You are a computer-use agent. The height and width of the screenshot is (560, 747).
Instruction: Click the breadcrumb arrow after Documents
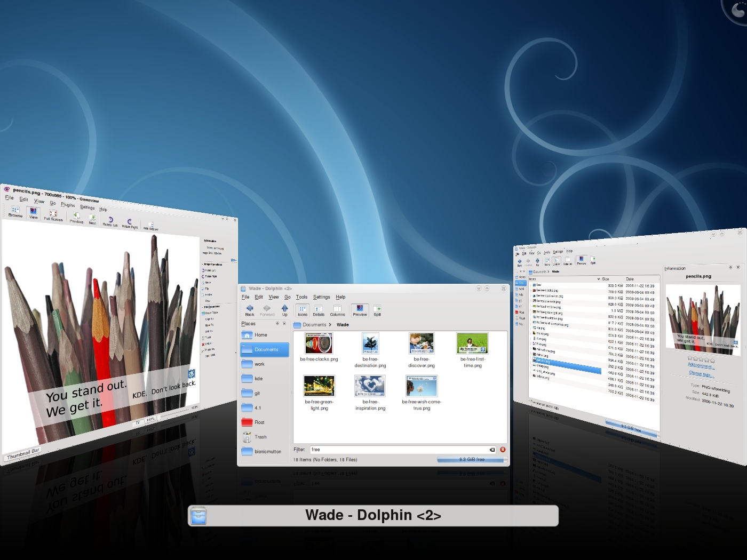coord(330,325)
